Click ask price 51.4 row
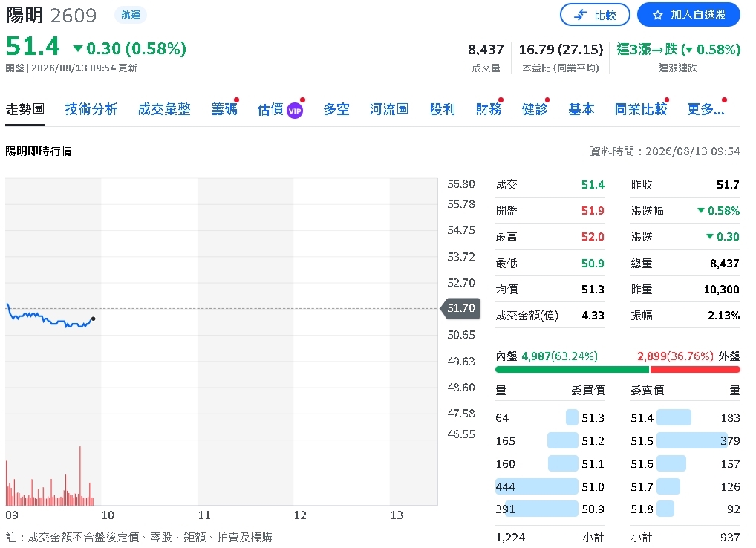Viewport: 756px width, 548px height. [x=685, y=417]
